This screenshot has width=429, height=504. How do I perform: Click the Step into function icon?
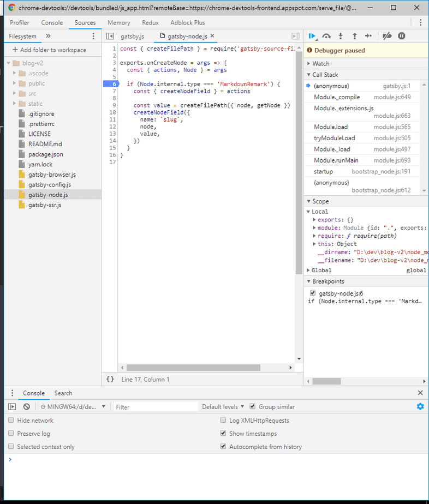[x=341, y=36]
